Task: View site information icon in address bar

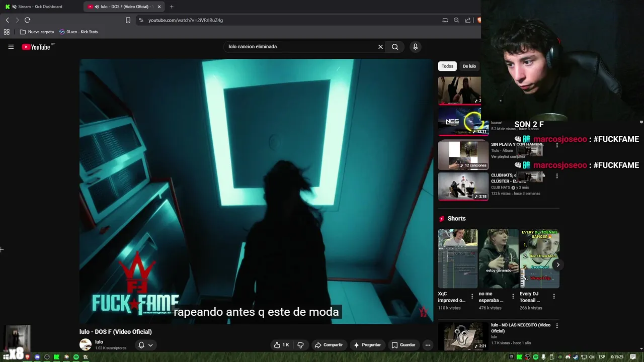Action: coord(141,20)
